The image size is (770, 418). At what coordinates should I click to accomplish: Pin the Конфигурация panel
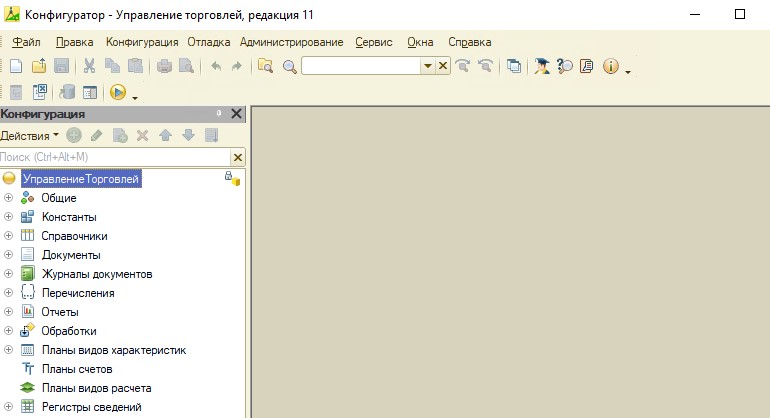click(219, 114)
